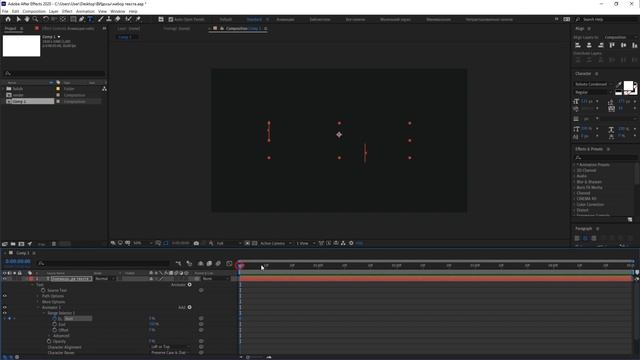The image size is (640, 360).
Task: Open the File menu
Action: pyautogui.click(x=5, y=11)
